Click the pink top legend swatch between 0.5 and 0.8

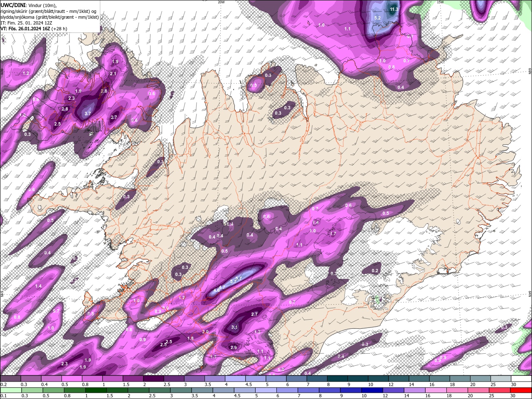72,379
